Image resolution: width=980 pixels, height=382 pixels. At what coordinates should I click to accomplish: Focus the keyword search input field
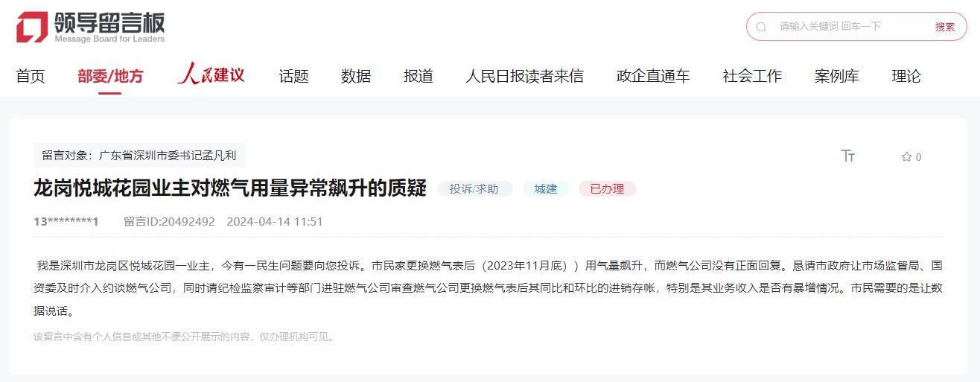(x=849, y=27)
